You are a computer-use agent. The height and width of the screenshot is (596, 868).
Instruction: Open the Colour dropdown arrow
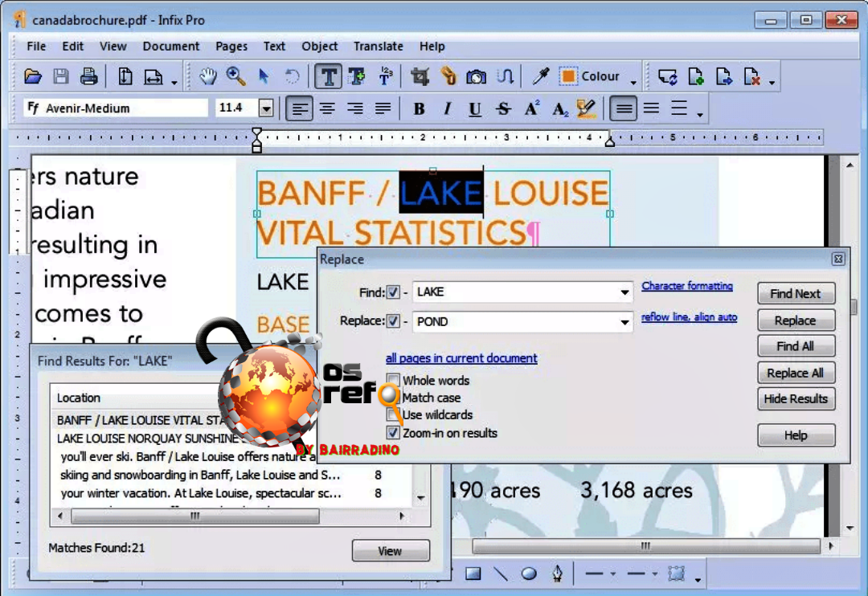pyautogui.click(x=633, y=83)
